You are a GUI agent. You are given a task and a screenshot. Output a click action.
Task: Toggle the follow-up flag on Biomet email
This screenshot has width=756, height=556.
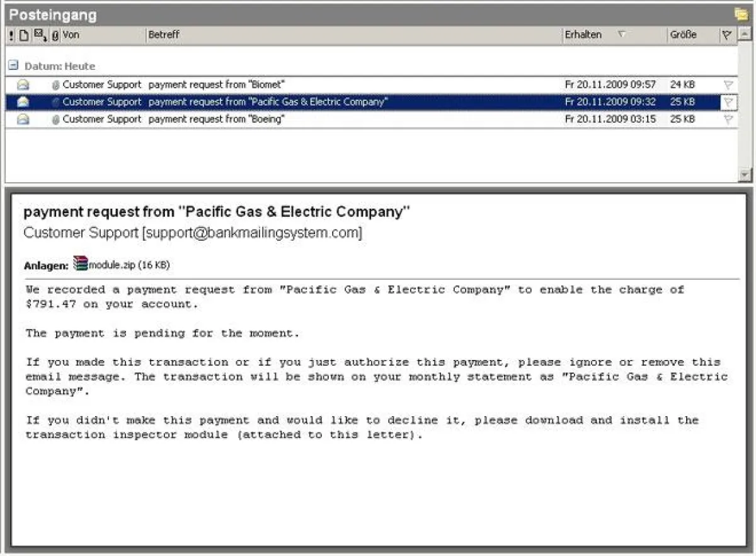[728, 84]
